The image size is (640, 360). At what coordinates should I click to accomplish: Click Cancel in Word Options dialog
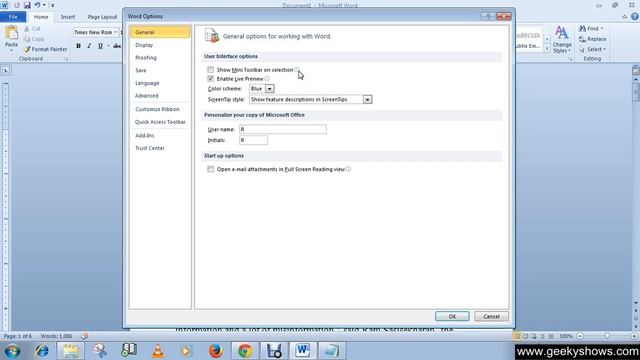pyautogui.click(x=491, y=316)
